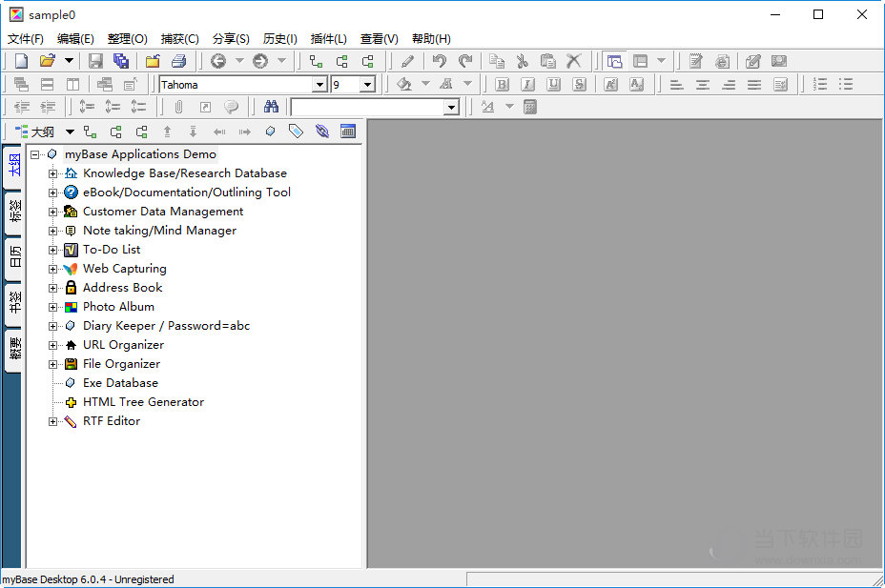
Task: Toggle Underline formatting
Action: 554,85
